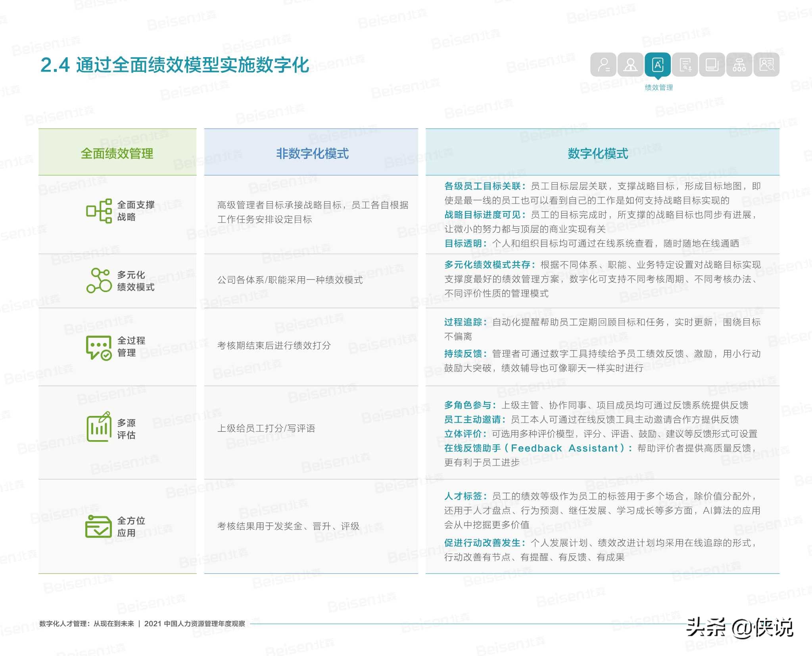Image resolution: width=812 pixels, height=656 pixels.
Task: Click the text 公司各体系/职能采用一种绩效模式
Action: pos(290,280)
